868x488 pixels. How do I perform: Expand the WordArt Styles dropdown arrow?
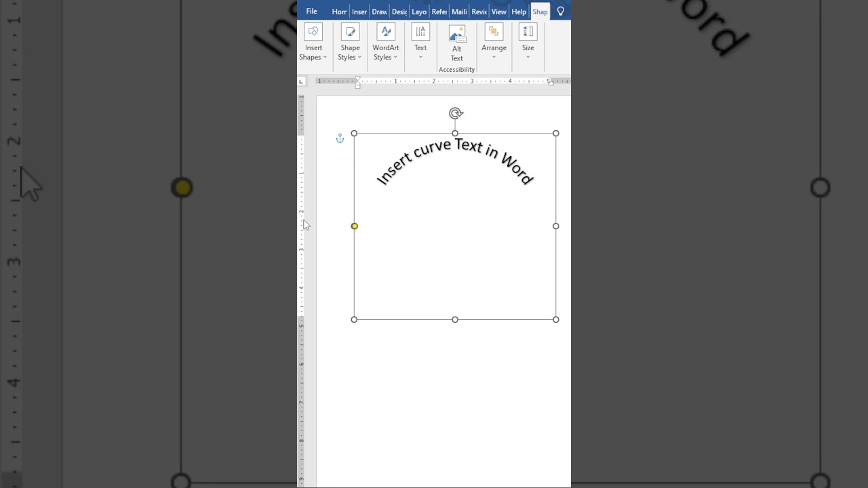(x=395, y=58)
